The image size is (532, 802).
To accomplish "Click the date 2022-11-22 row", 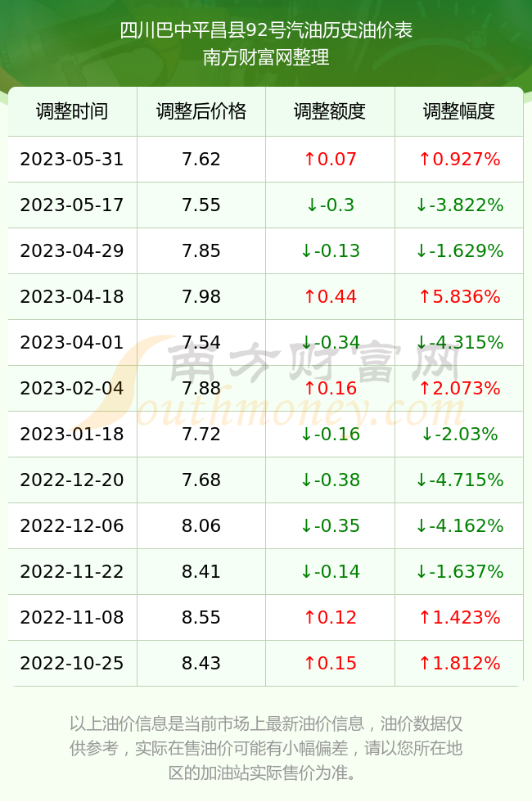I will coord(265,572).
